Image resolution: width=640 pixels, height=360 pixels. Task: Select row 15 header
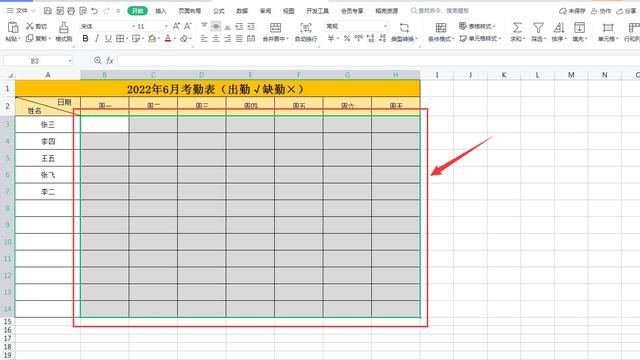7,322
